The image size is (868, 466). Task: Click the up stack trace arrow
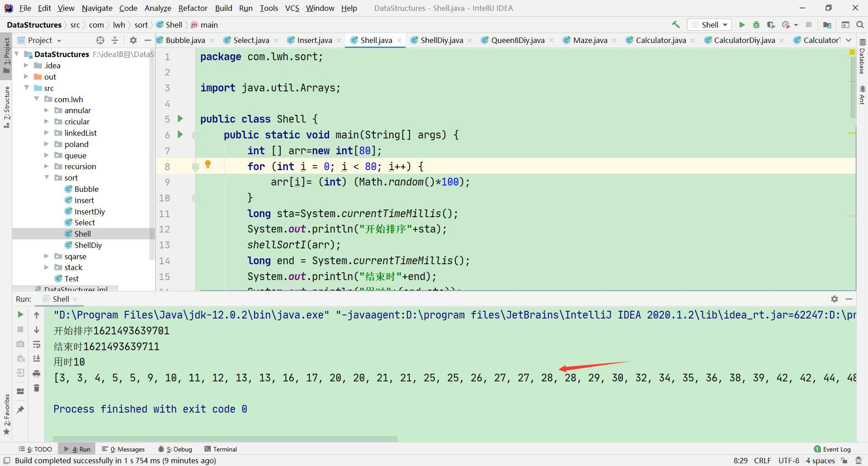37,315
